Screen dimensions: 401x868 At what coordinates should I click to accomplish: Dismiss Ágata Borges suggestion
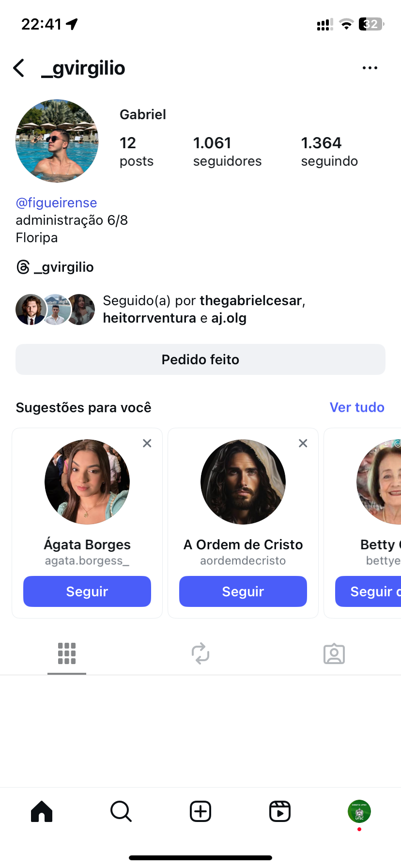pyautogui.click(x=147, y=443)
